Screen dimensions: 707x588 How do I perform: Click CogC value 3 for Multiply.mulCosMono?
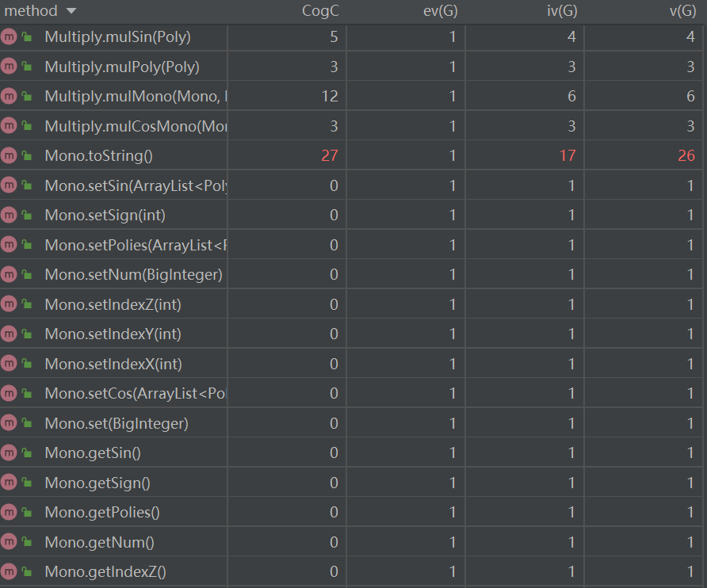click(334, 126)
